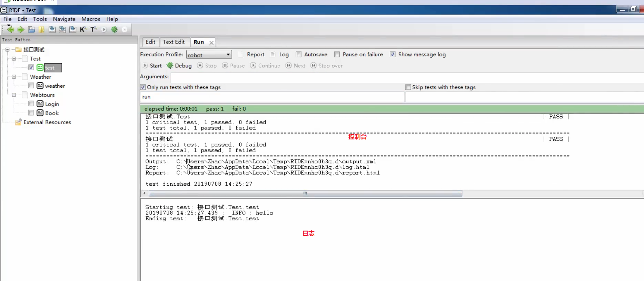Click robot icon beside weather test case
The image size is (644, 281).
(40, 86)
